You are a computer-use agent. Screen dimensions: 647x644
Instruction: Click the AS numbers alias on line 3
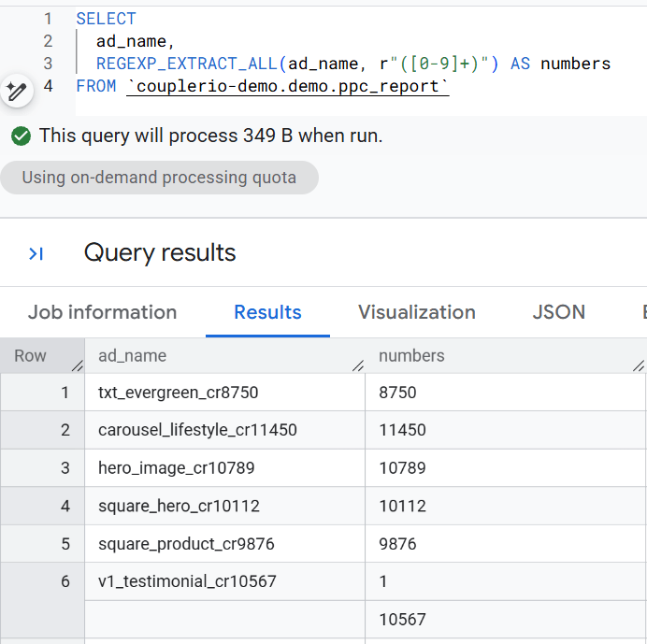click(x=560, y=64)
